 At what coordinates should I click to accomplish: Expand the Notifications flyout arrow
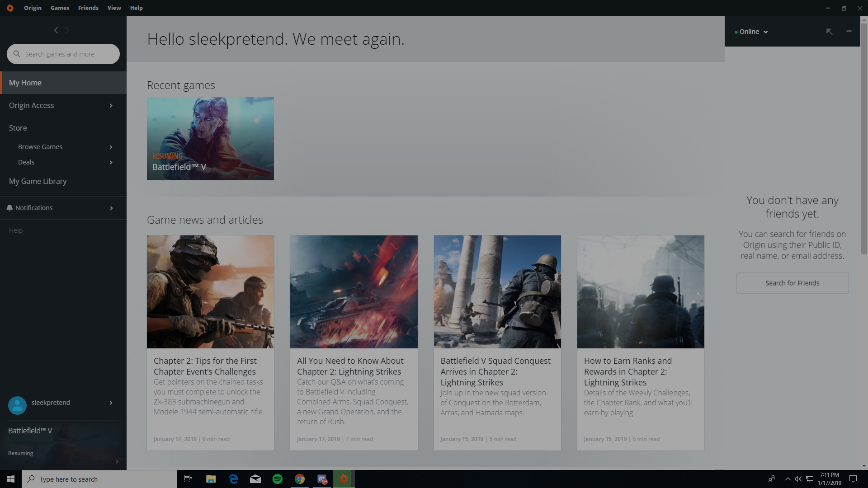pos(111,208)
